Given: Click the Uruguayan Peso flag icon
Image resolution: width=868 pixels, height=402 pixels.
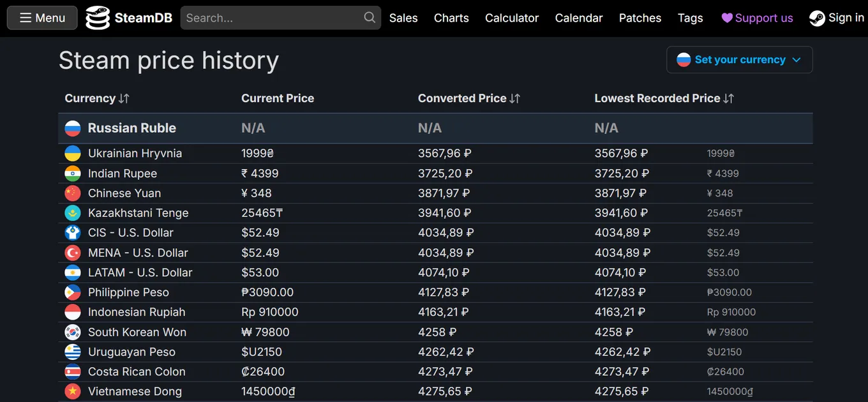Looking at the screenshot, I should pos(73,352).
